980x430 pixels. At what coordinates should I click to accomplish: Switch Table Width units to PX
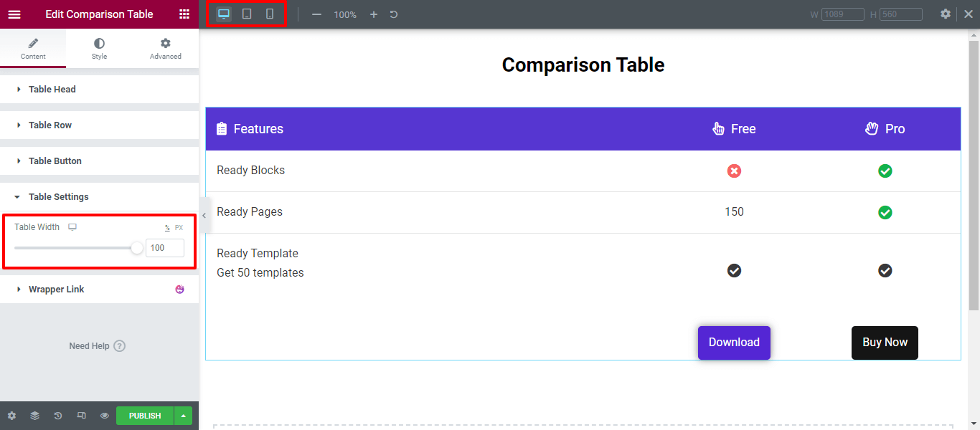tap(179, 226)
